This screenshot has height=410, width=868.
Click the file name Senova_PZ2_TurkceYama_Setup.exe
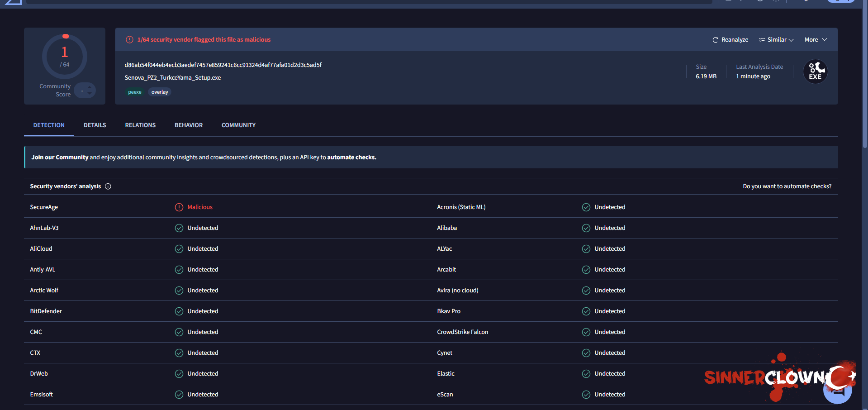(173, 78)
